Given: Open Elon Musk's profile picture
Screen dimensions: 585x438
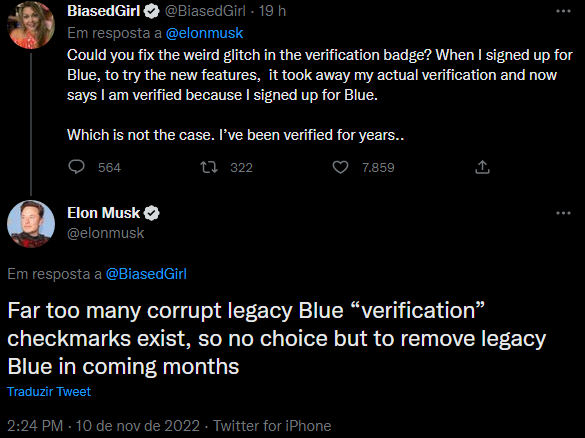Looking at the screenshot, I should (x=31, y=224).
